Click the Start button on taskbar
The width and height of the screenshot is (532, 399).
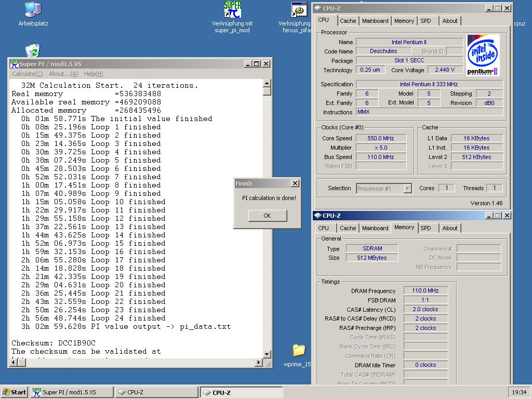point(14,392)
